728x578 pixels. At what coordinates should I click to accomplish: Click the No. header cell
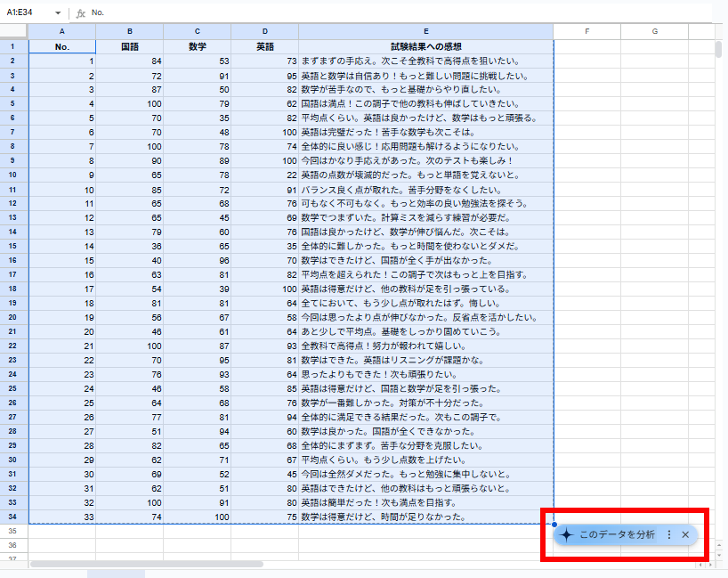coord(62,47)
